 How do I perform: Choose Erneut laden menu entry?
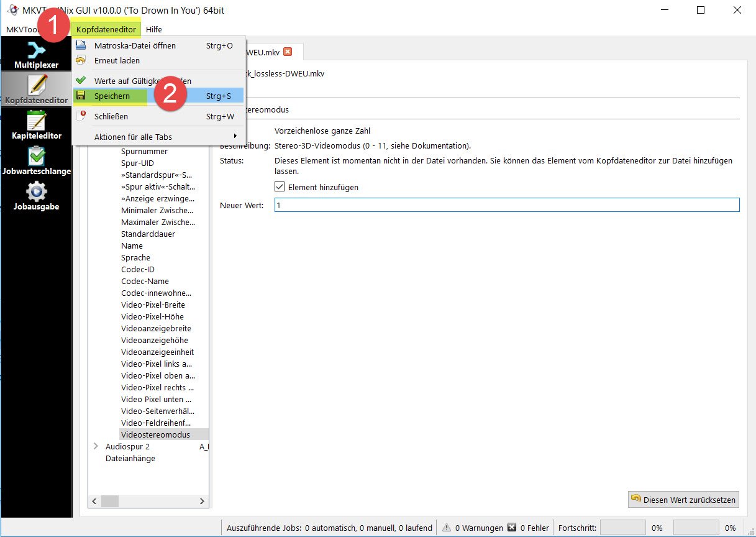[x=158, y=60]
